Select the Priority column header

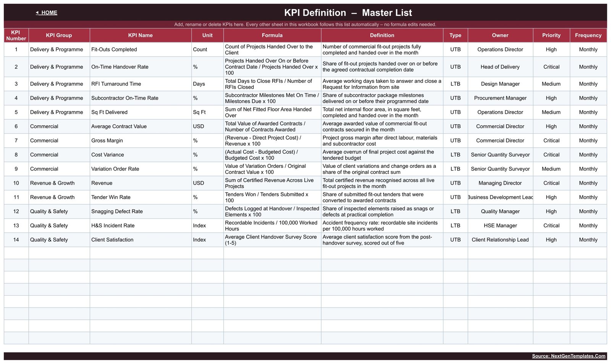551,35
